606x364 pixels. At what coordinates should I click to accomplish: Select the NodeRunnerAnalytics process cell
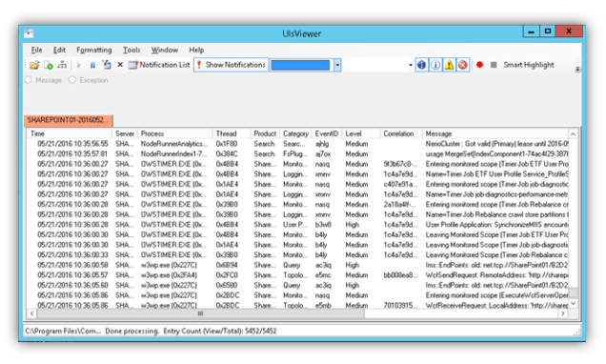tap(174, 144)
